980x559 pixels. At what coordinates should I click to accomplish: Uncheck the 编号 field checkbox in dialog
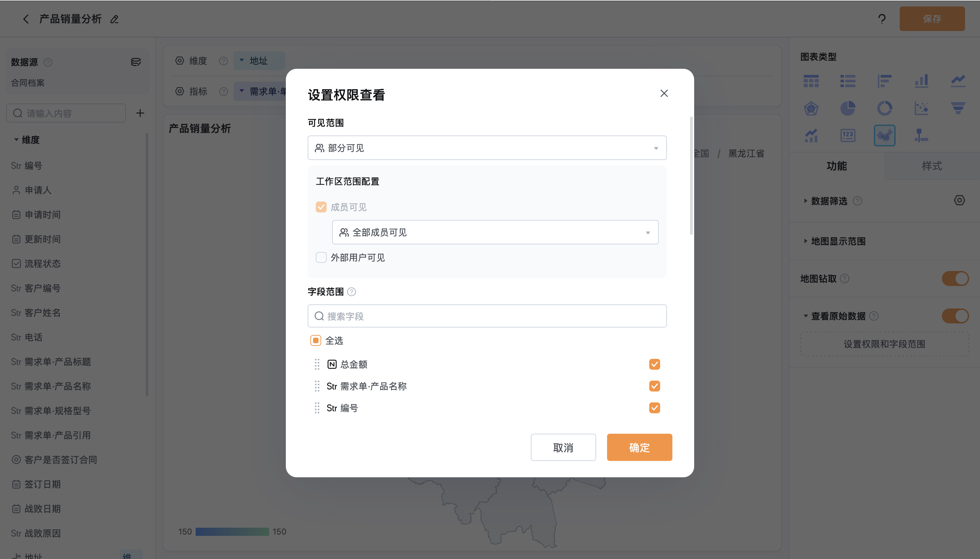[x=654, y=408]
